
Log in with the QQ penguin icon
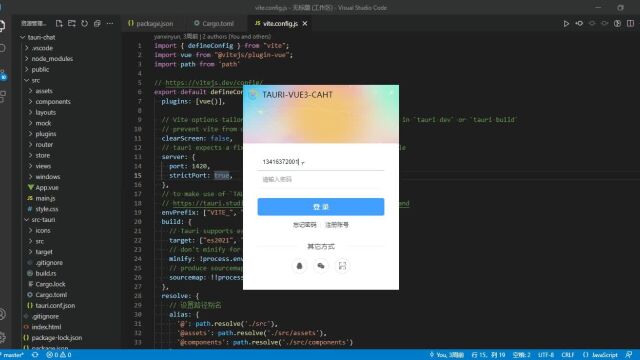click(x=299, y=266)
